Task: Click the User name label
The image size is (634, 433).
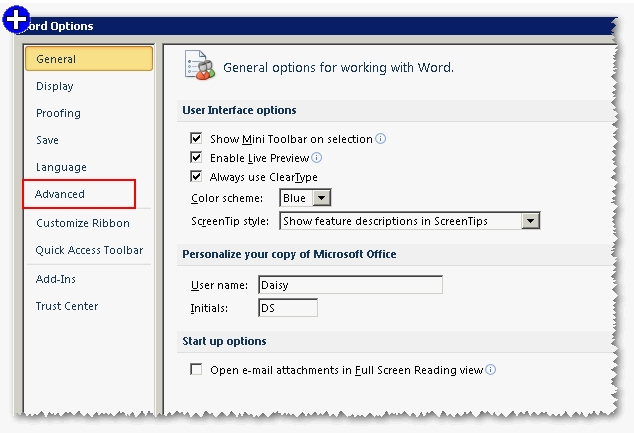Action: (x=219, y=285)
